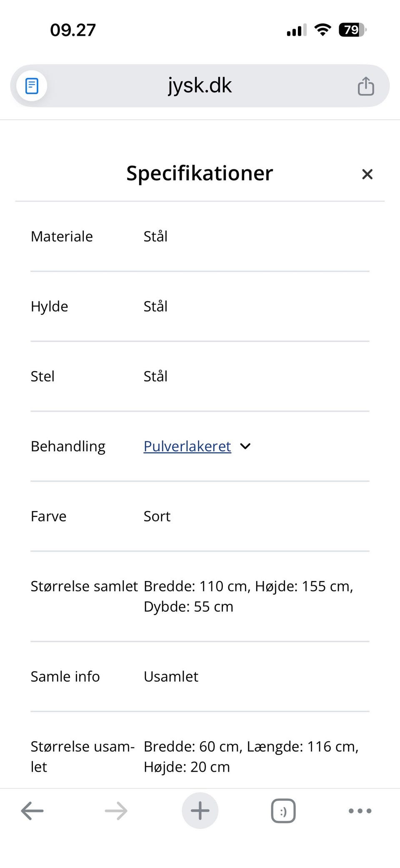
Task: Tap the Specifikationer heading
Action: 199,173
